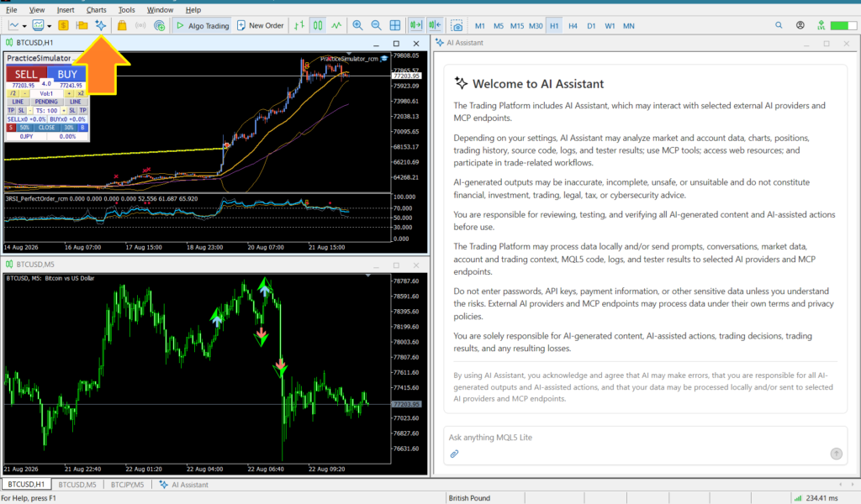Click the 50% partial close button
Viewport: 861px width, 504px height.
coord(24,128)
